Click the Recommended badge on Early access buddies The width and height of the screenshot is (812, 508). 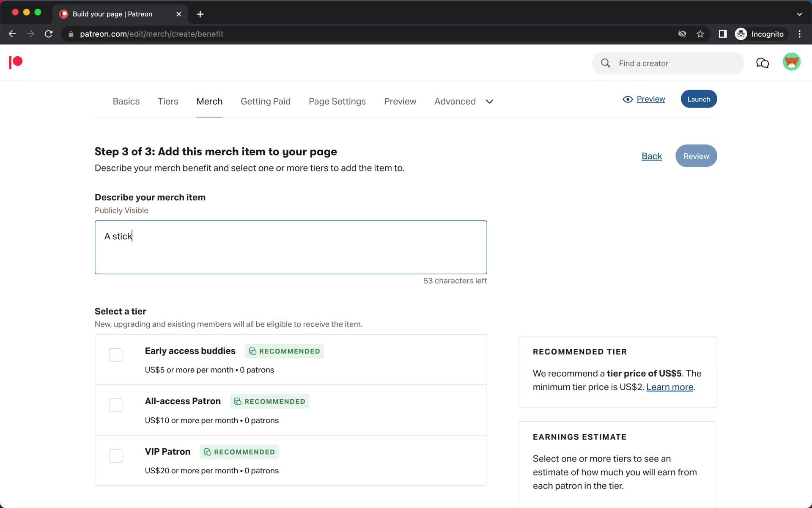coord(284,351)
